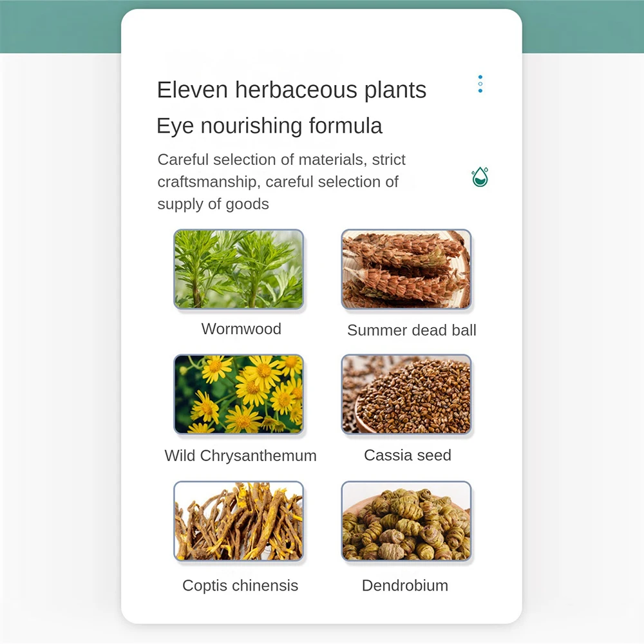Open the Wild Chrysanthemum flower photo
The image size is (644, 644).
239,394
